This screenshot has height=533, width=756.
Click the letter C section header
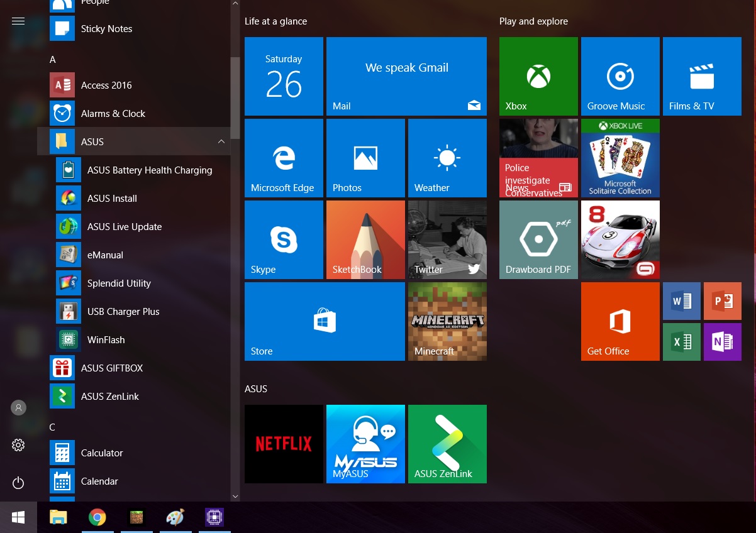click(52, 427)
